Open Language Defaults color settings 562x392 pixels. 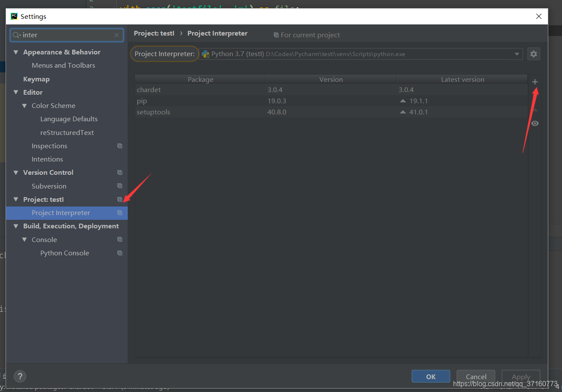69,119
